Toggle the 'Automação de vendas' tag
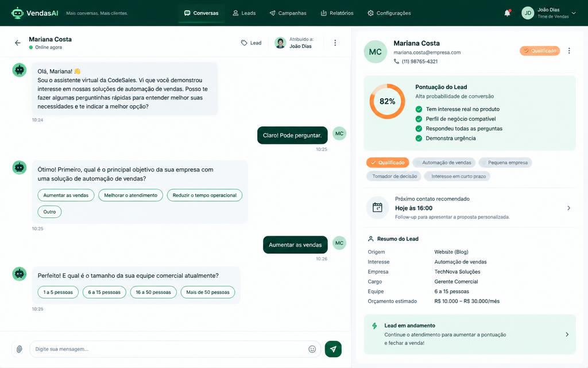This screenshot has width=588, height=368. click(x=444, y=163)
